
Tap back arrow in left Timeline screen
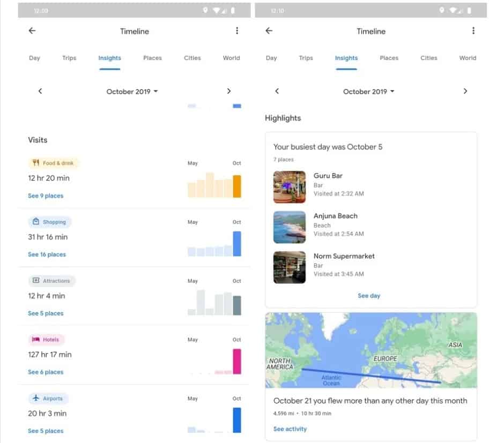pyautogui.click(x=32, y=31)
